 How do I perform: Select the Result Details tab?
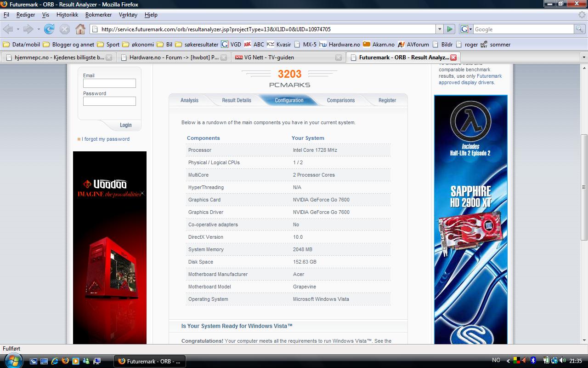(237, 100)
